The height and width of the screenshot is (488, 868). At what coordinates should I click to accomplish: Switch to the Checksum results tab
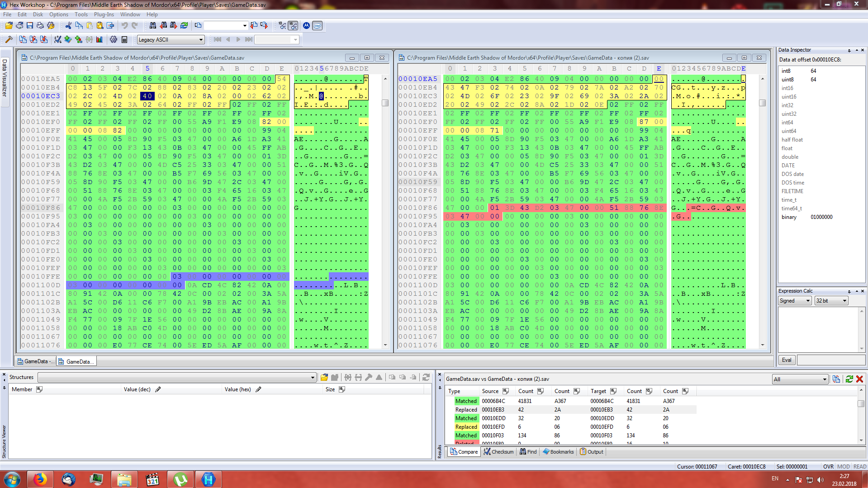pyautogui.click(x=499, y=452)
